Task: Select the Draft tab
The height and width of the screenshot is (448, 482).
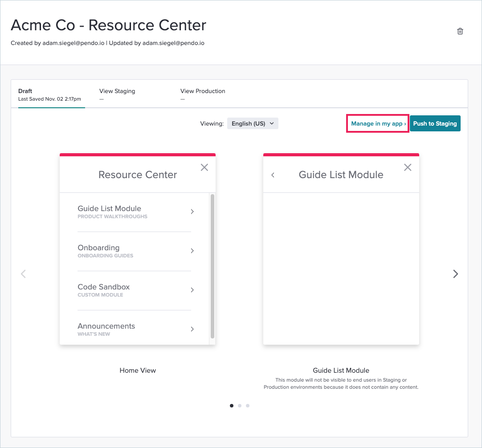Action: 25,91
